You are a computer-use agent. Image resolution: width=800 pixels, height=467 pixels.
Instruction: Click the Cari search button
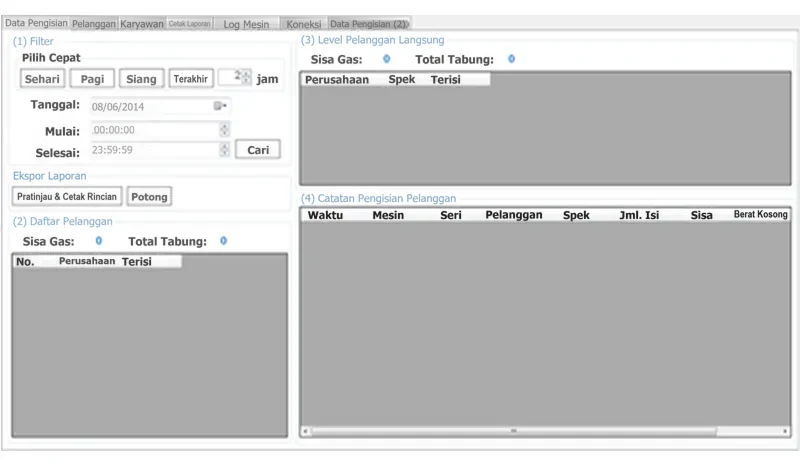(258, 150)
